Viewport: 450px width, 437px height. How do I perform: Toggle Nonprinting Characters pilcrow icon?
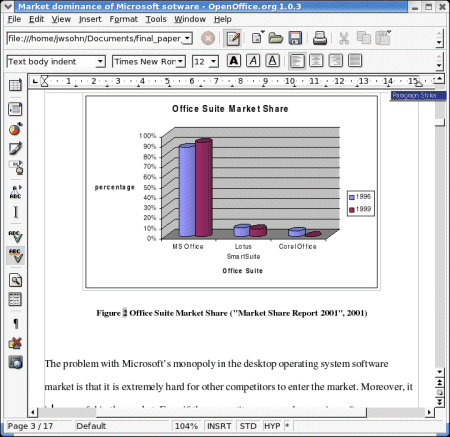click(15, 323)
